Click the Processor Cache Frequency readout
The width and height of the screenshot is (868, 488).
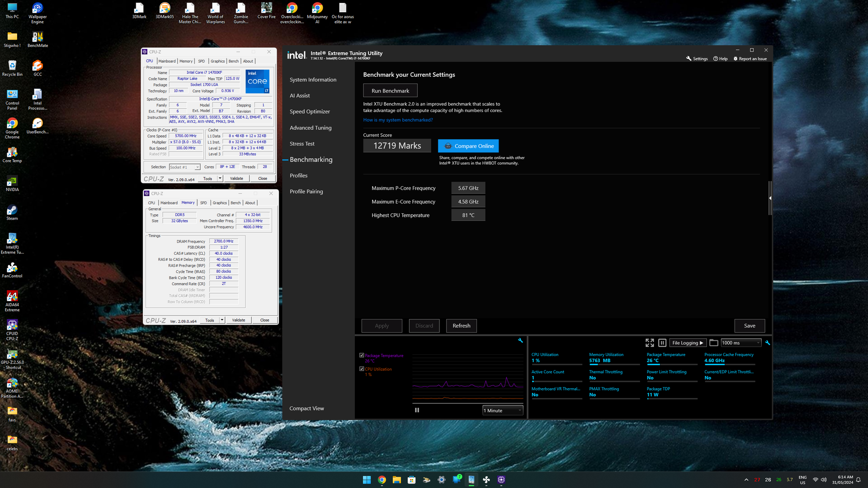click(729, 358)
